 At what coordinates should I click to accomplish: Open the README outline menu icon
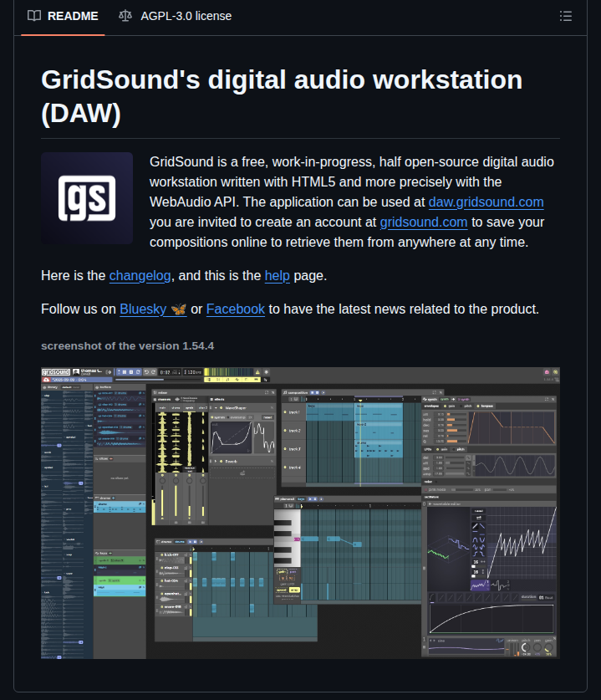coord(566,16)
